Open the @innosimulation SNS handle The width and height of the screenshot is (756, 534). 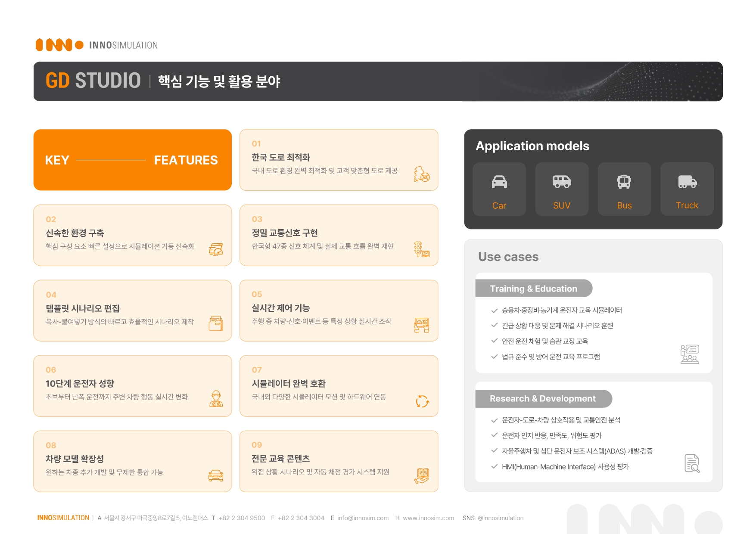pyautogui.click(x=501, y=518)
